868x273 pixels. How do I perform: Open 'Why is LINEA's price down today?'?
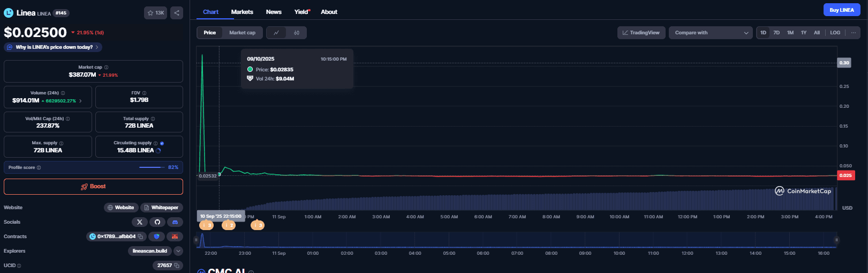point(53,47)
